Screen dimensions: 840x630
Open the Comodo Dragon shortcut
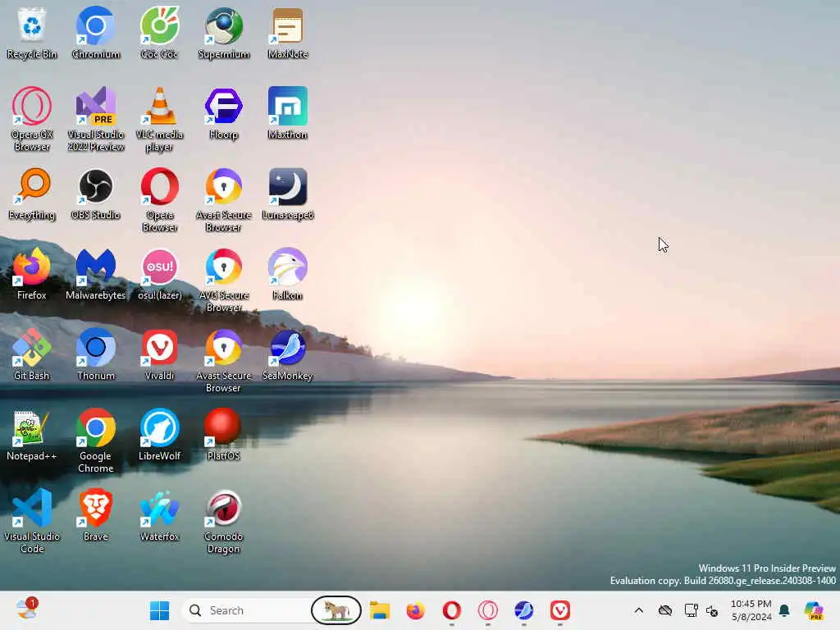coord(223,521)
